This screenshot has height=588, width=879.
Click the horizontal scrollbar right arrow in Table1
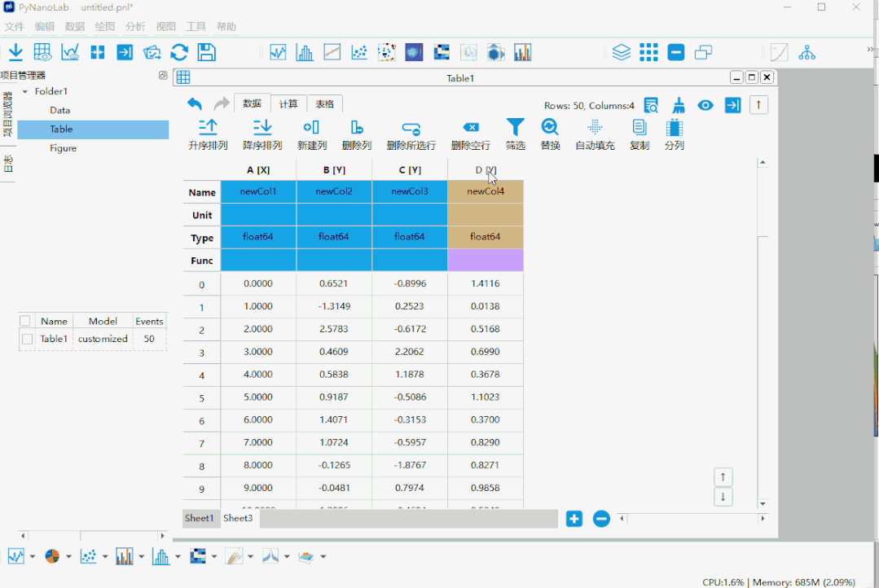pyautogui.click(x=763, y=519)
